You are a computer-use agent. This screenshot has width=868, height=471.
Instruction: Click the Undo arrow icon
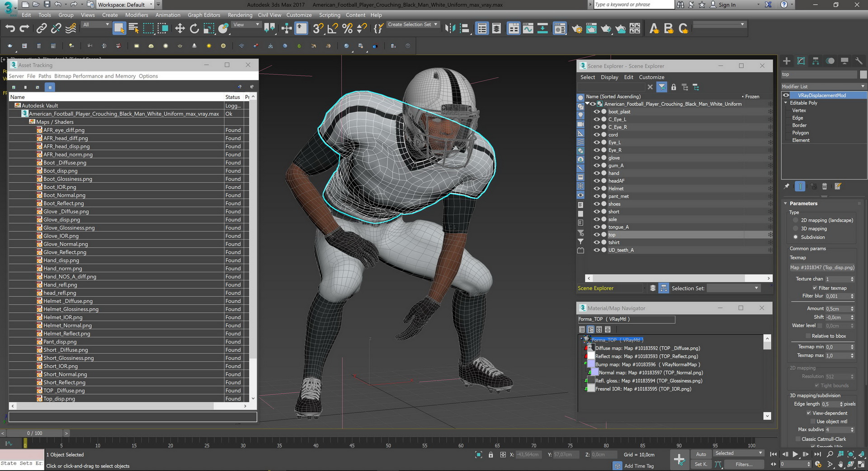coord(10,28)
